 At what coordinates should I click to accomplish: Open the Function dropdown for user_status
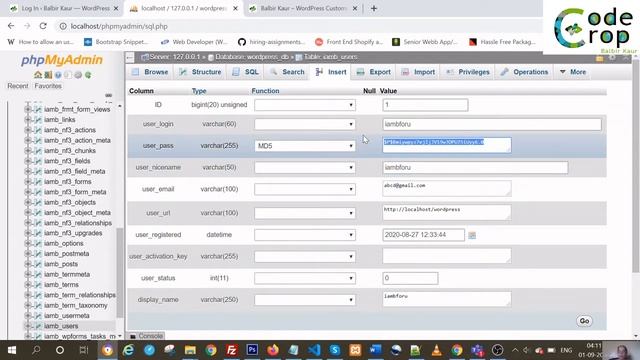pyautogui.click(x=305, y=278)
